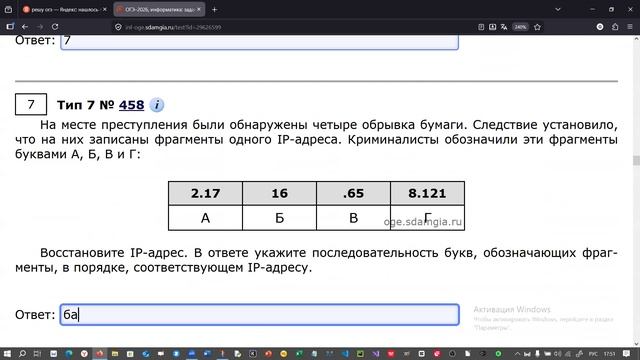This screenshot has width=640, height=360.
Task: Click table cell letter 'А'
Action: tap(205, 218)
